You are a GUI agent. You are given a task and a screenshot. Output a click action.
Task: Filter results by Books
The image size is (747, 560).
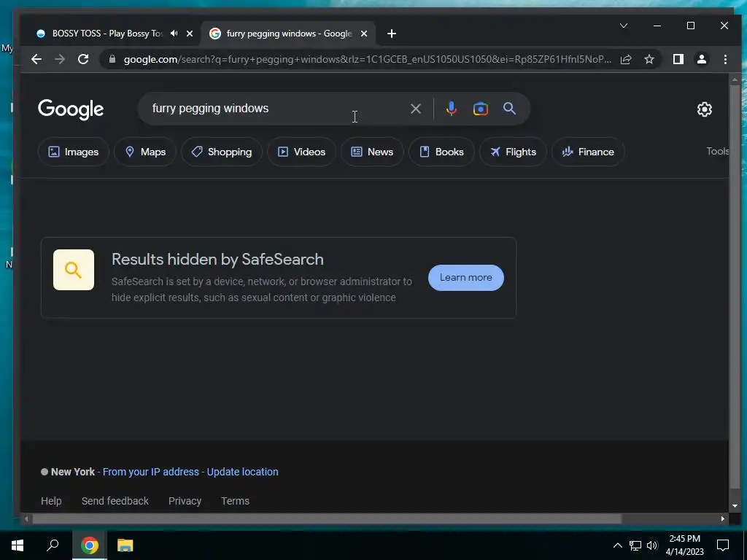pos(441,152)
